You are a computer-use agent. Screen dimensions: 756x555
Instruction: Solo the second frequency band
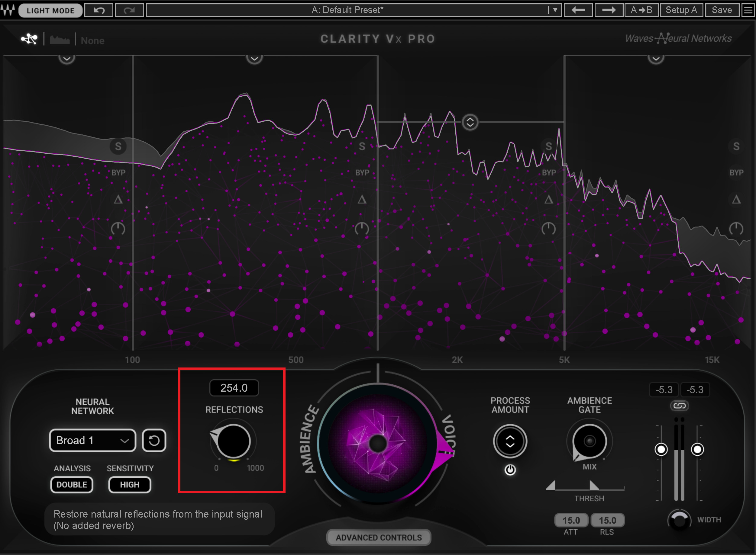pyautogui.click(x=362, y=146)
